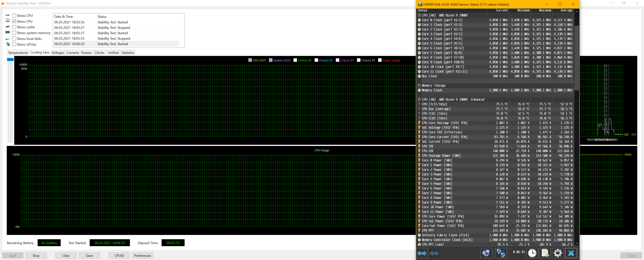Open HWiNFO sensor settings gear

point(558,253)
